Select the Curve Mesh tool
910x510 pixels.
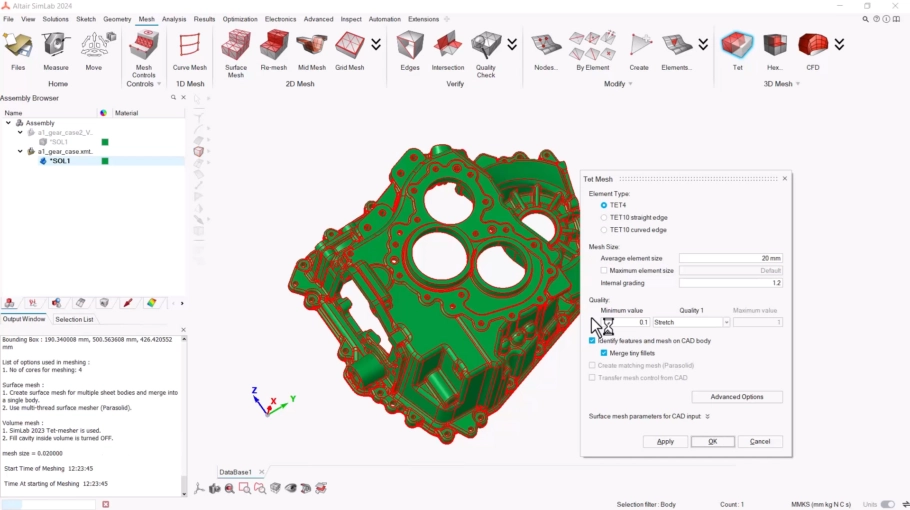click(190, 51)
